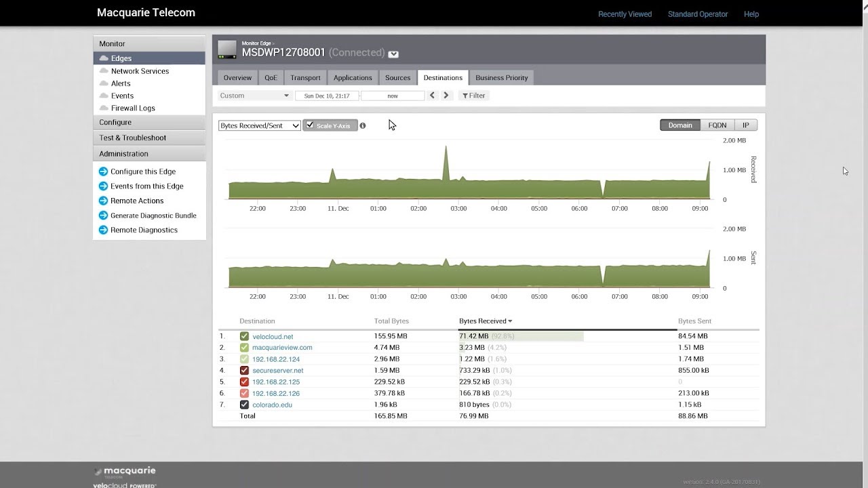The image size is (868, 488).
Task: Sort by Bytes Sent column header
Action: coord(694,321)
